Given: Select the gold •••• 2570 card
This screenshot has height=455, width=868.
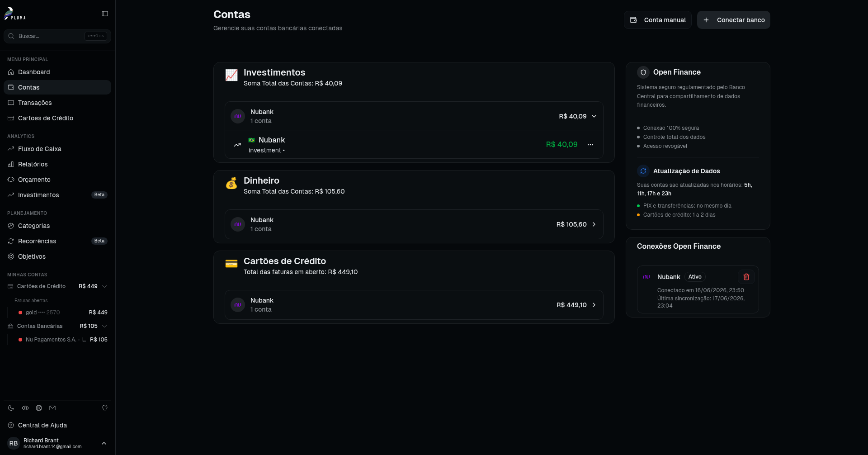Looking at the screenshot, I should tap(63, 313).
